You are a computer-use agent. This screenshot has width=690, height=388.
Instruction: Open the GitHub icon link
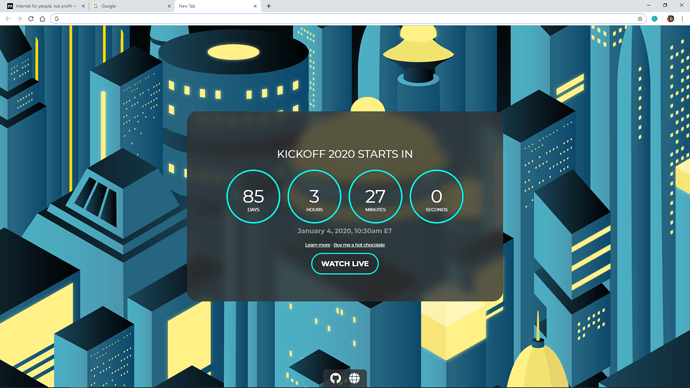[335, 378]
